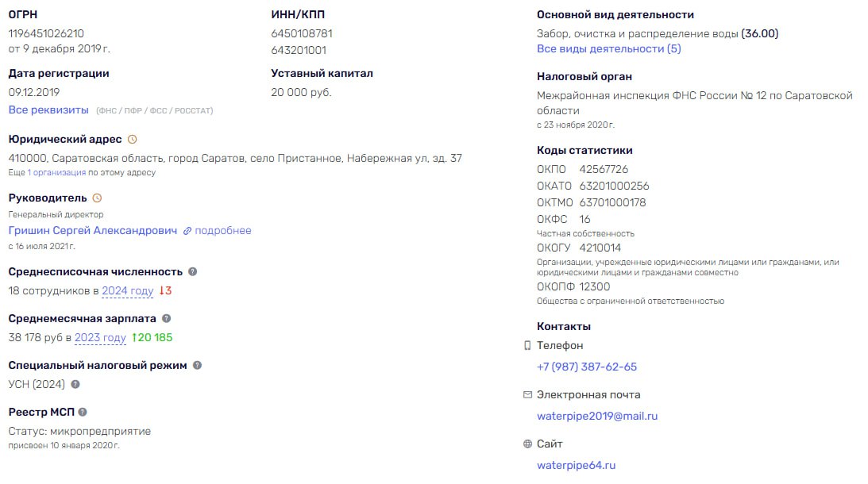Image resolution: width=868 pixels, height=484 pixels.
Task: Click help icon beside Специальный налоговый режим
Action: [197, 365]
